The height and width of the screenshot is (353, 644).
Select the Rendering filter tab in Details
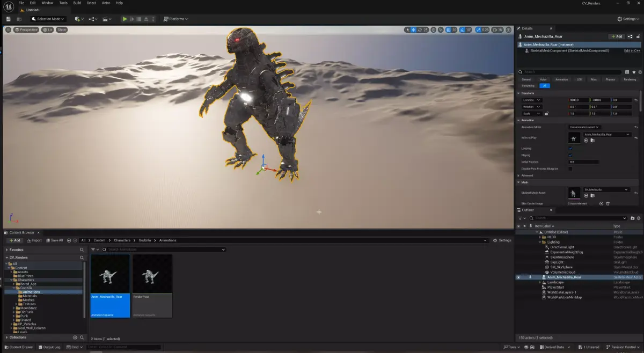[630, 79]
